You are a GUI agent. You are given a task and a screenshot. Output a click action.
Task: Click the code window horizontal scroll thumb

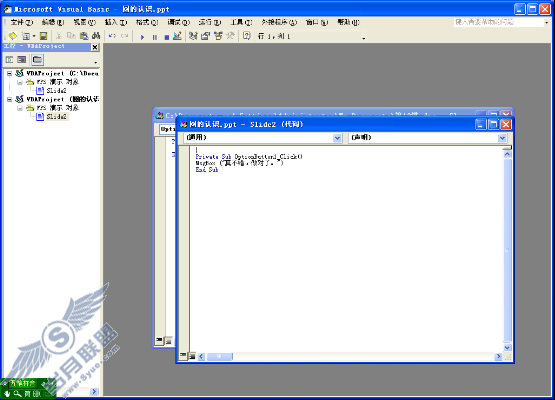[x=219, y=356]
